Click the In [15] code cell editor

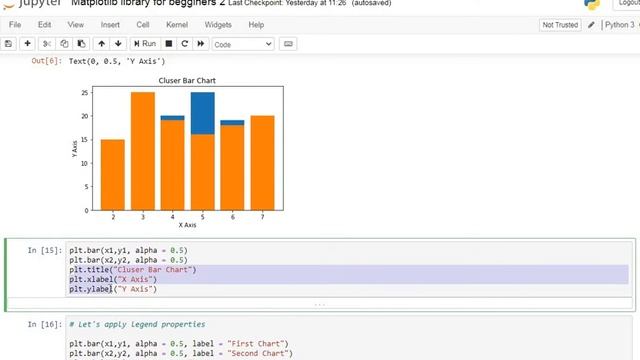349,269
